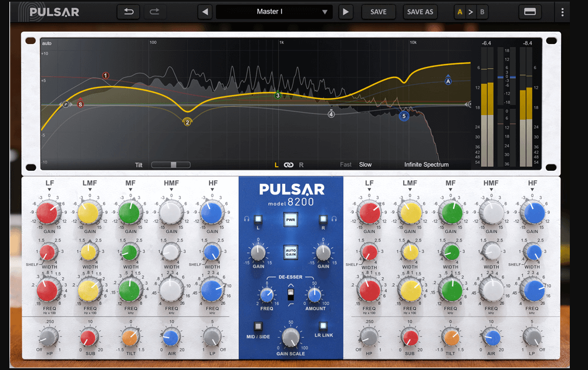The width and height of the screenshot is (588, 370).
Task: Open the auto scale selector on graph
Action: pyautogui.click(x=47, y=43)
